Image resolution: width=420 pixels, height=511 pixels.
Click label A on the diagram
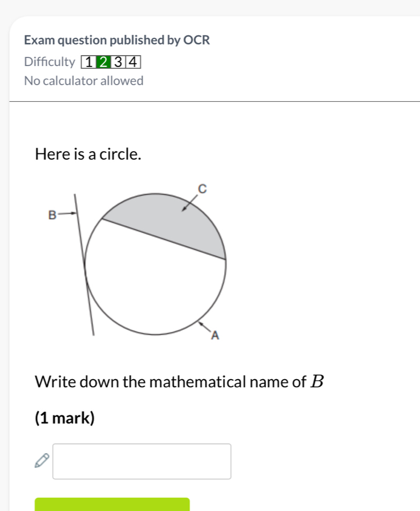215,335
